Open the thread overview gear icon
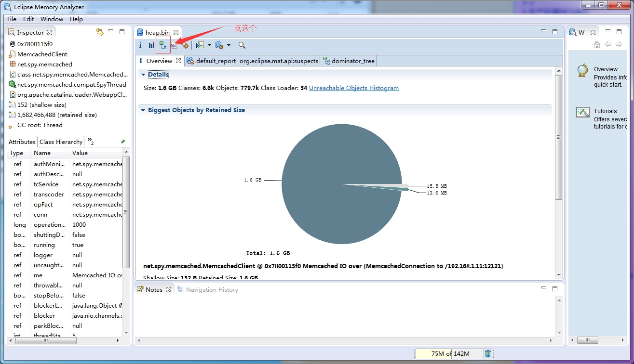 (x=185, y=45)
